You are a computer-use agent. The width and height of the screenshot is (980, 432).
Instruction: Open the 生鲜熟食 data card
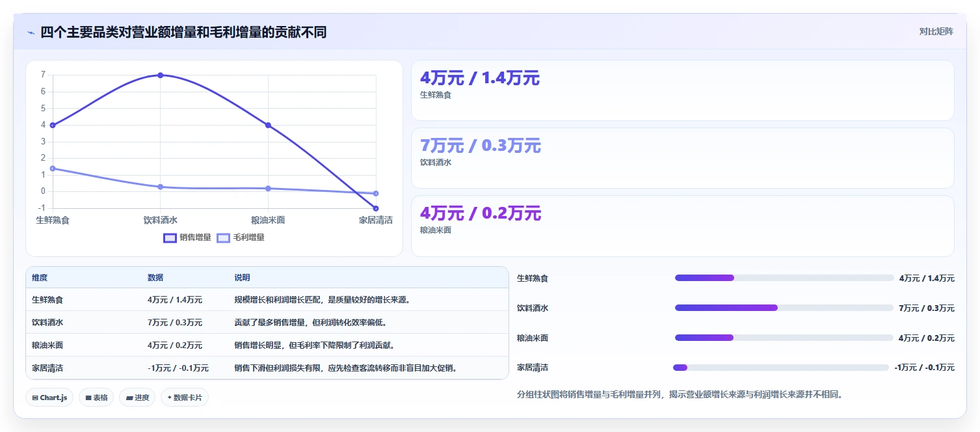coord(682,90)
